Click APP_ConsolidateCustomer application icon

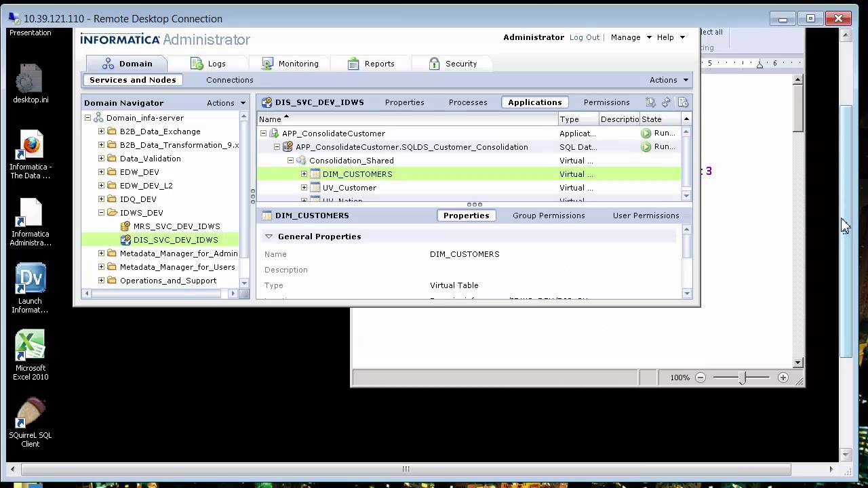pos(274,134)
